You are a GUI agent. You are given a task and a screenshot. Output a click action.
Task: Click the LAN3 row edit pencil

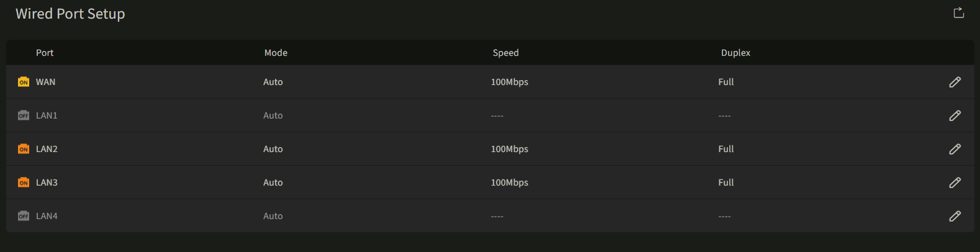[x=955, y=182]
